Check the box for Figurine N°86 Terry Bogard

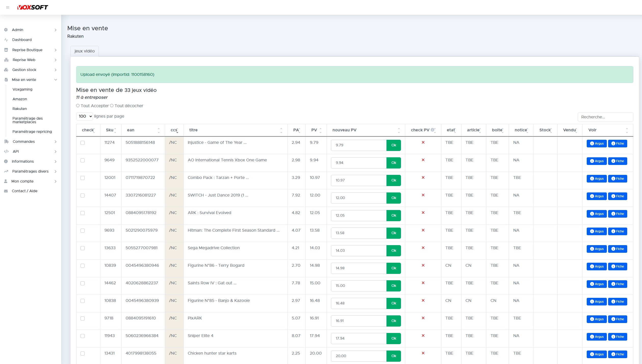(x=83, y=266)
